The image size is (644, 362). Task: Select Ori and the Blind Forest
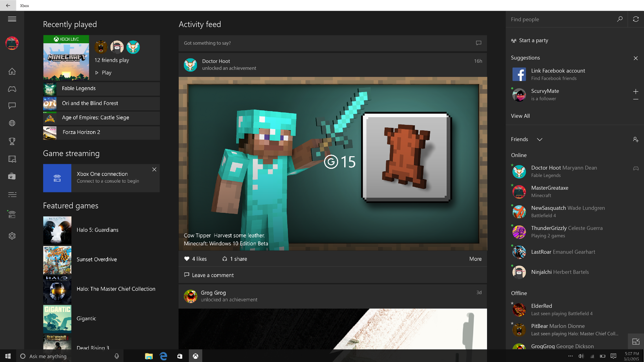tap(90, 103)
